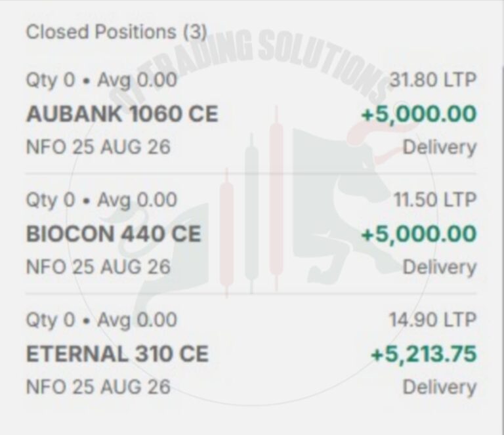Click the BIOCON +5,000.00 profit value
This screenshot has width=504, height=435.
pos(419,234)
